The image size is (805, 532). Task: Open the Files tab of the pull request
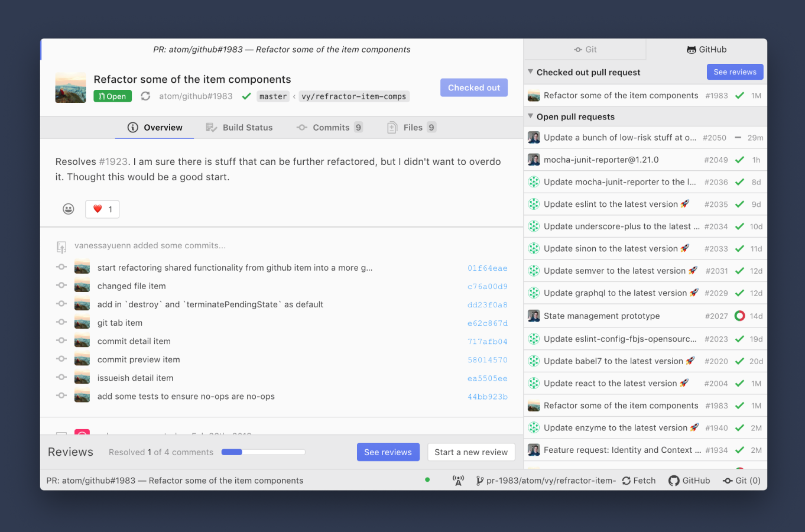(411, 127)
